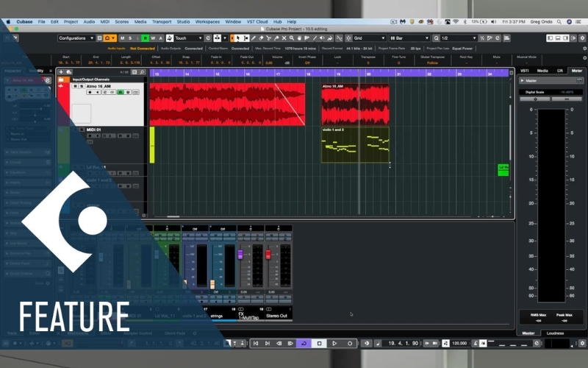
Task: Go to previous marker in transport
Action: point(256,343)
